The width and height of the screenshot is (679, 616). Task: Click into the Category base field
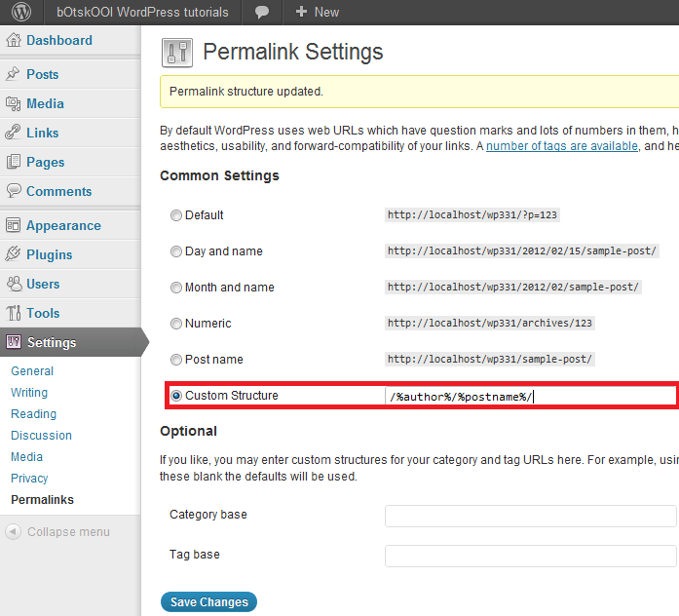pos(531,516)
